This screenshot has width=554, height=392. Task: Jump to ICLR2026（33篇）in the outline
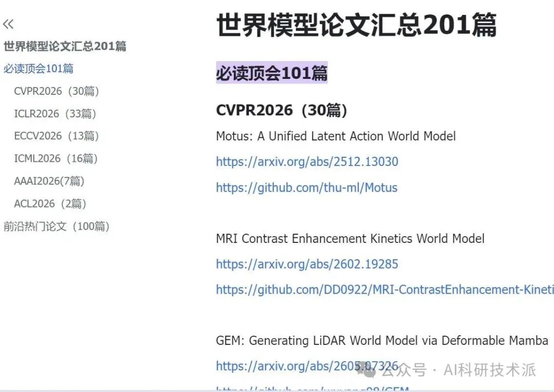tap(55, 114)
